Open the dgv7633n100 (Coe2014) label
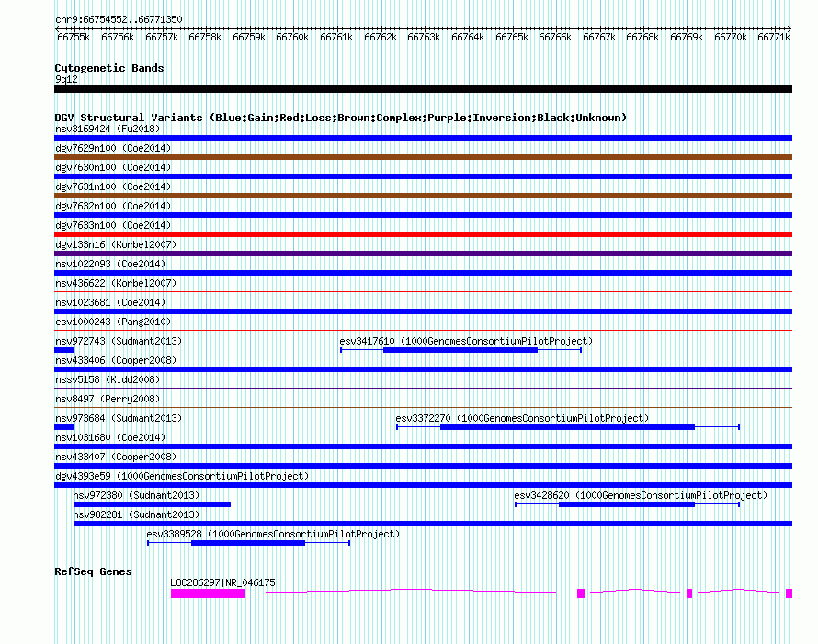Screen dimensions: 818x644 coord(113,225)
